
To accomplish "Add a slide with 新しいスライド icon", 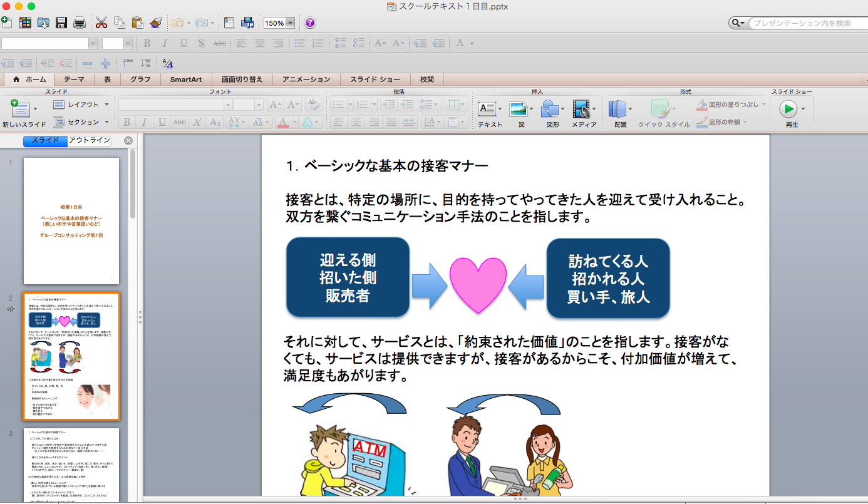I will [x=21, y=109].
